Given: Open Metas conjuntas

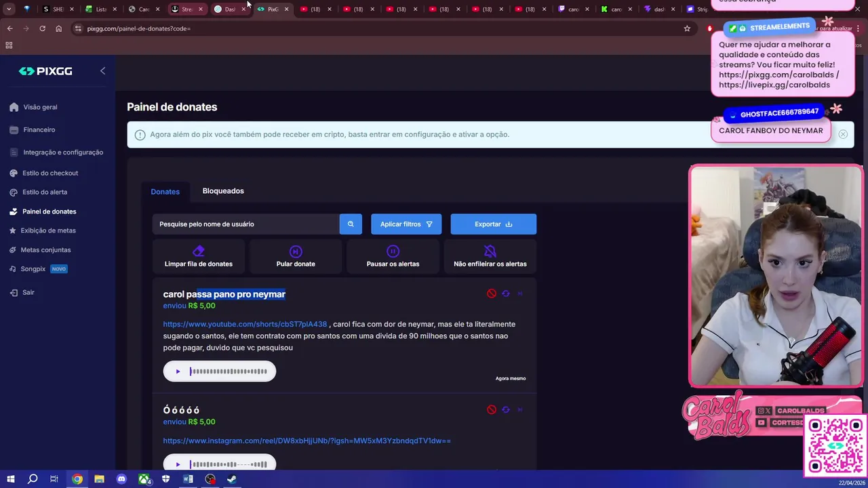Looking at the screenshot, I should [45, 250].
